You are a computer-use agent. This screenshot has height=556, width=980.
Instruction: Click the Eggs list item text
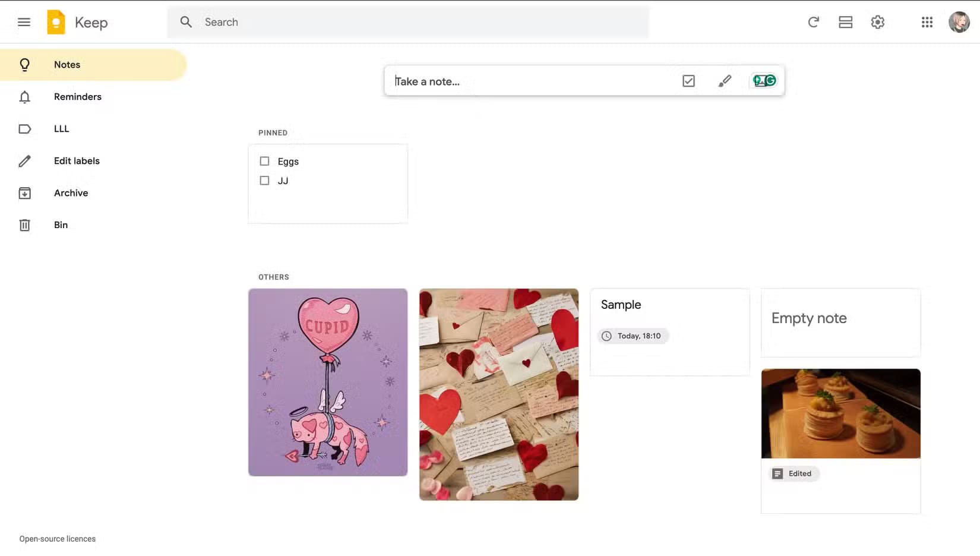[288, 162]
